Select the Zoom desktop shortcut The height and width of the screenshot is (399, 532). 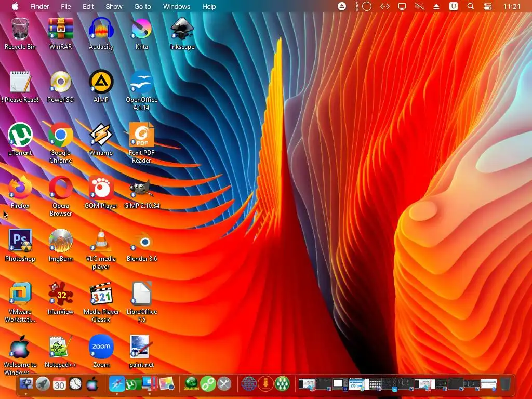point(101,351)
